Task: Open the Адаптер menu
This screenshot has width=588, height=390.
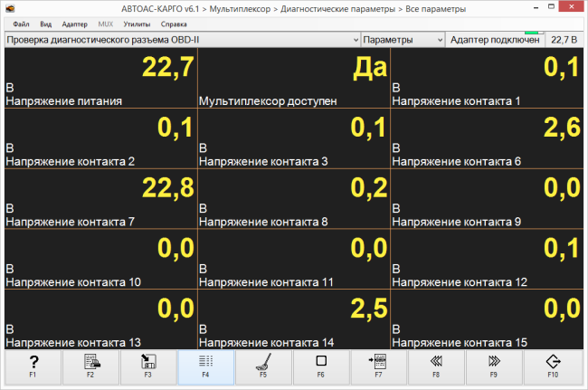Action: (74, 24)
